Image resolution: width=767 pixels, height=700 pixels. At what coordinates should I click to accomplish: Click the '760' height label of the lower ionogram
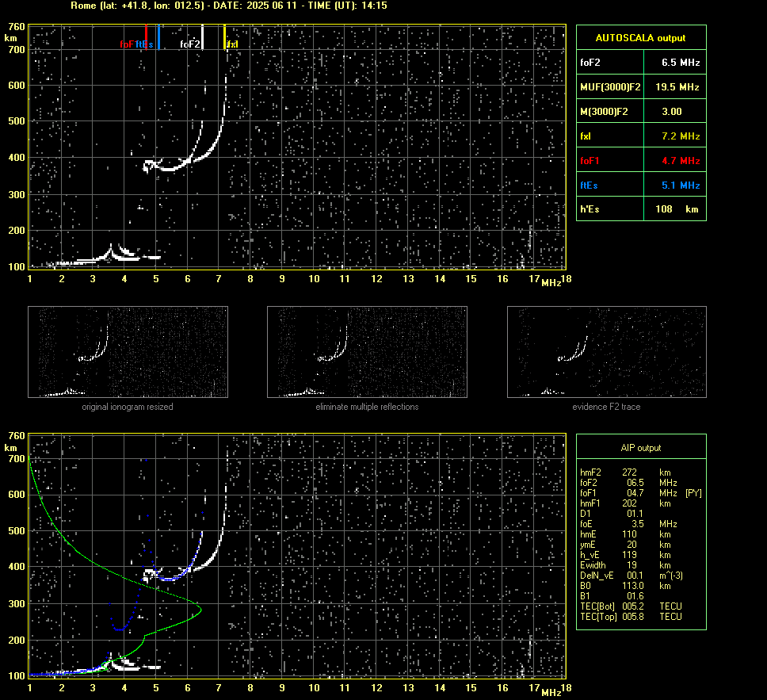tap(17, 436)
